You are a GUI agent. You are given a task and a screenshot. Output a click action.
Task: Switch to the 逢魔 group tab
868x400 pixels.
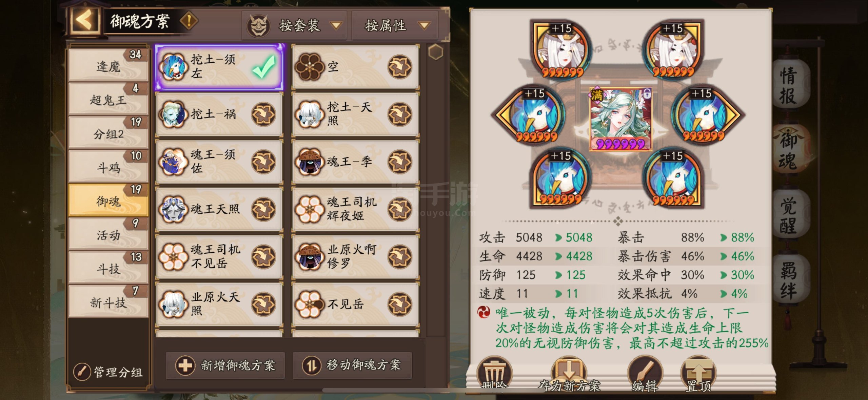[108, 65]
